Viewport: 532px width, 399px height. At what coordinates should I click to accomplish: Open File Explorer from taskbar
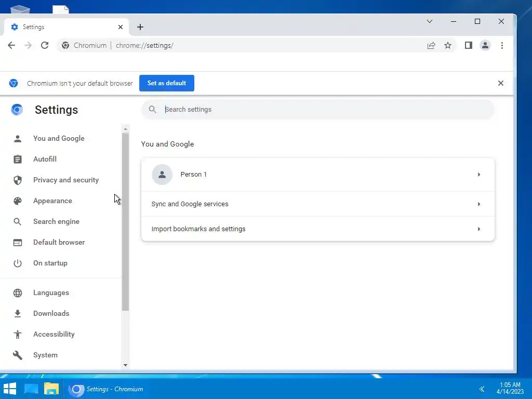51,389
